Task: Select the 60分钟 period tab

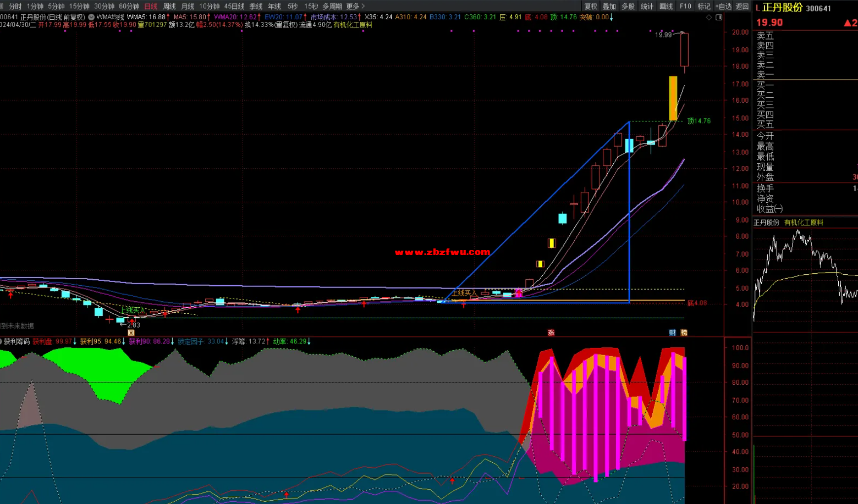Action: (129, 6)
